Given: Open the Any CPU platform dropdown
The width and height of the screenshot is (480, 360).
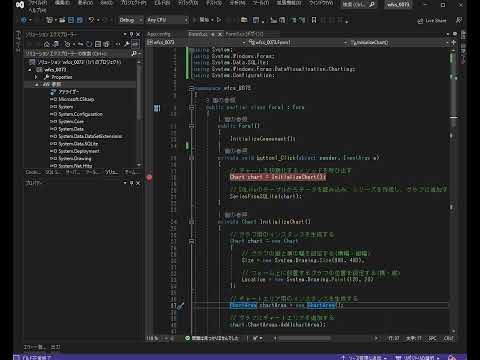Looking at the screenshot, I should click(x=167, y=20).
